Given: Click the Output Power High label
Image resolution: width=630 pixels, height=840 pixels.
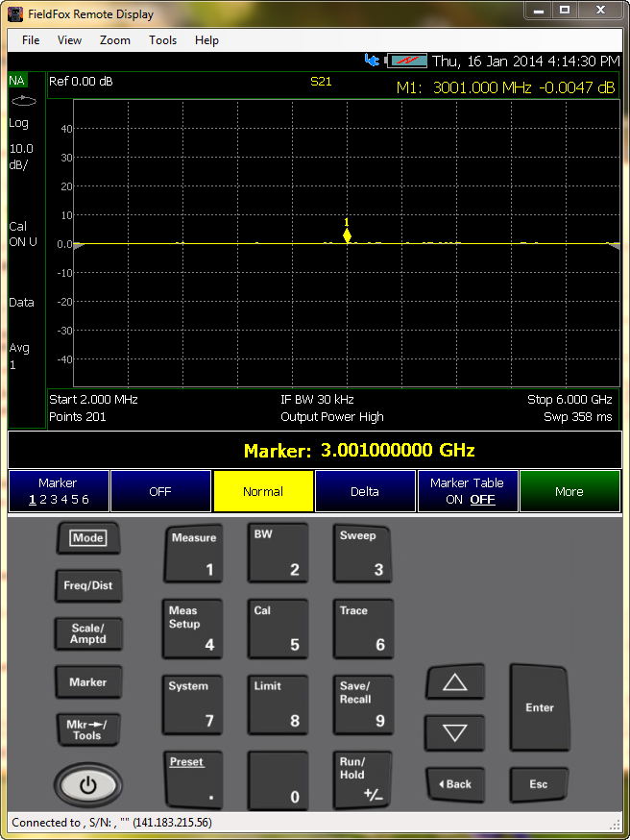Looking at the screenshot, I should [x=332, y=417].
